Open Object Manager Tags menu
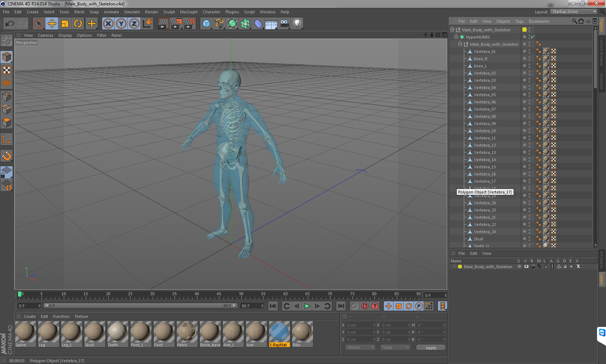 click(519, 21)
